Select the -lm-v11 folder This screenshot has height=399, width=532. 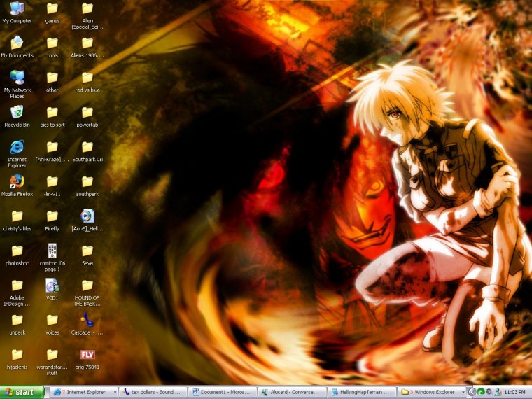(x=52, y=186)
